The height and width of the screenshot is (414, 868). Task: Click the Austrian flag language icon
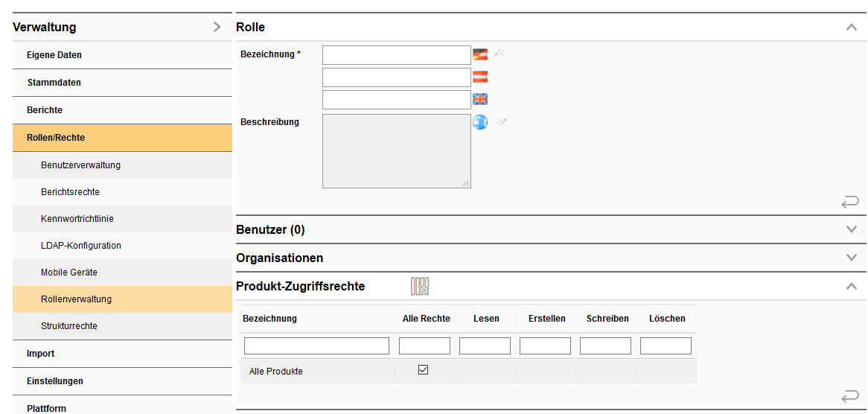tap(480, 77)
